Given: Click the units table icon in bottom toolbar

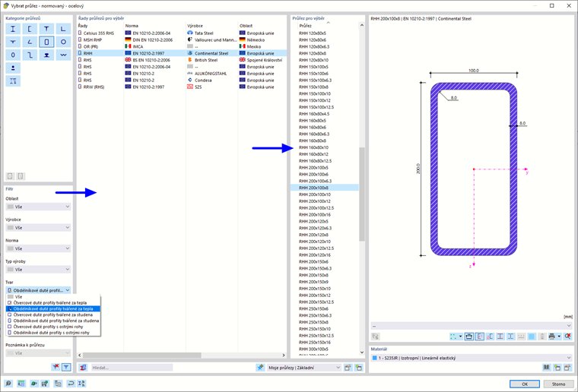Looking at the screenshot, I should click(21, 384).
